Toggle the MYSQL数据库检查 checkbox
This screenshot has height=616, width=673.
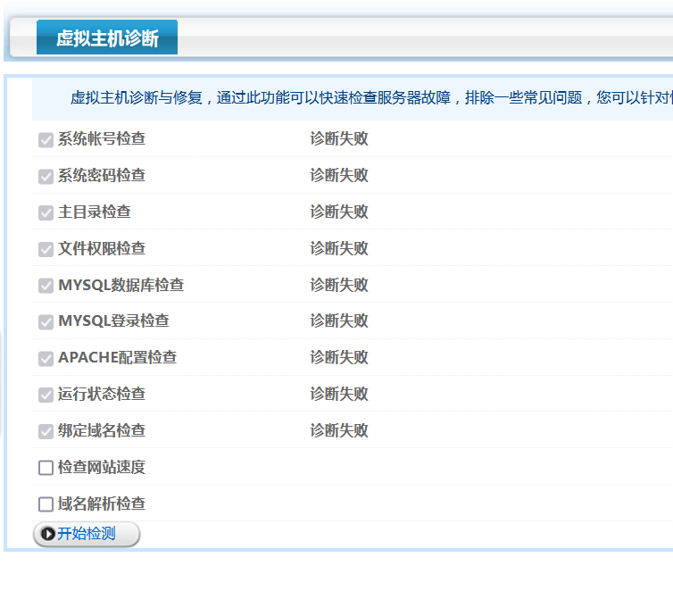46,286
